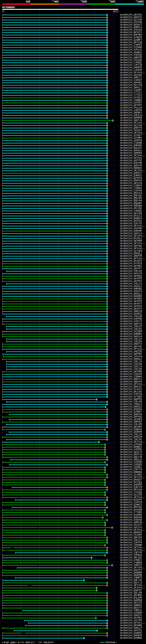Viewport: 146px width, 644px height.
Task: Select the UniRef100_P25998 label
Action: coord(131,47)
